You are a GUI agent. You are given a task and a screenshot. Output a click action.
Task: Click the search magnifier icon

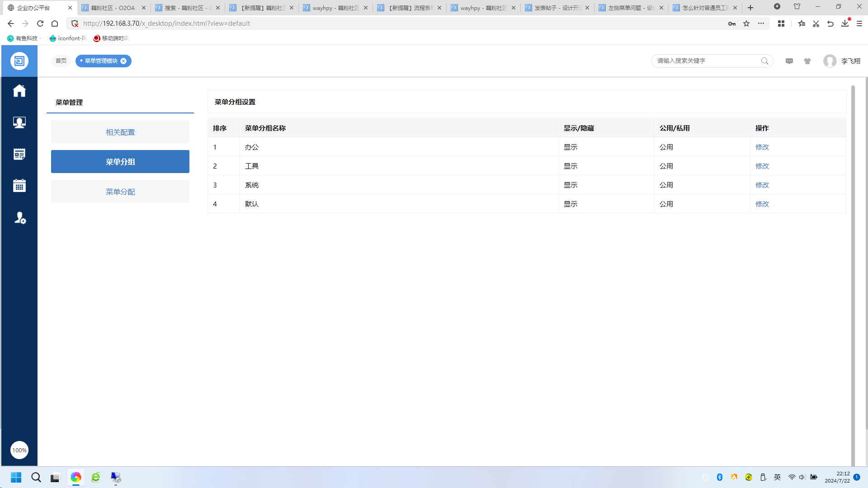(x=764, y=61)
